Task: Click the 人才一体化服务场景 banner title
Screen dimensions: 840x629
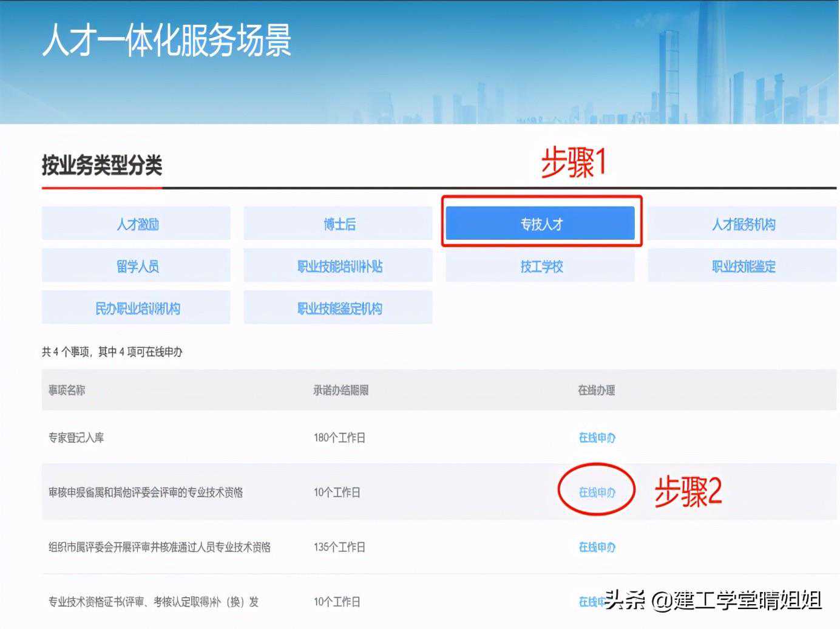Action: pos(167,41)
